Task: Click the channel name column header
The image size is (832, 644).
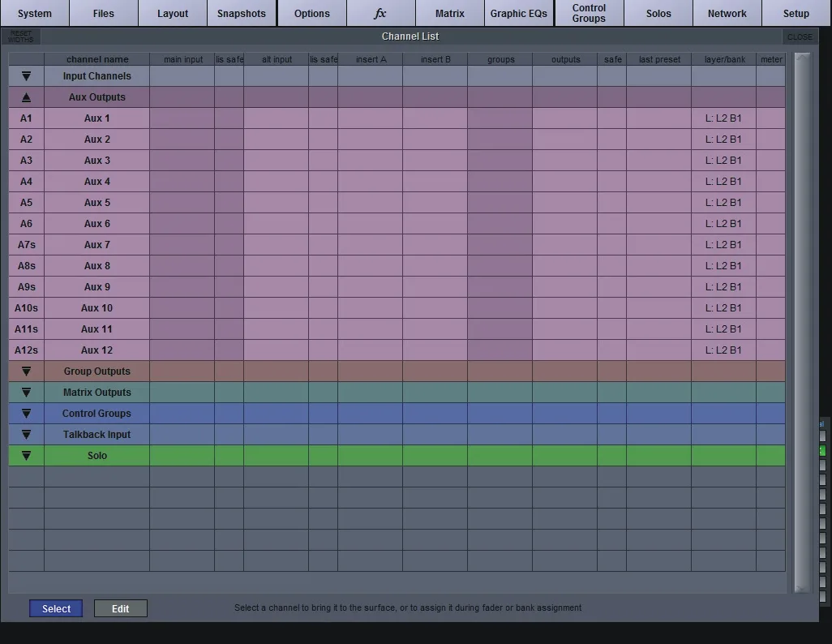Action: 97,59
